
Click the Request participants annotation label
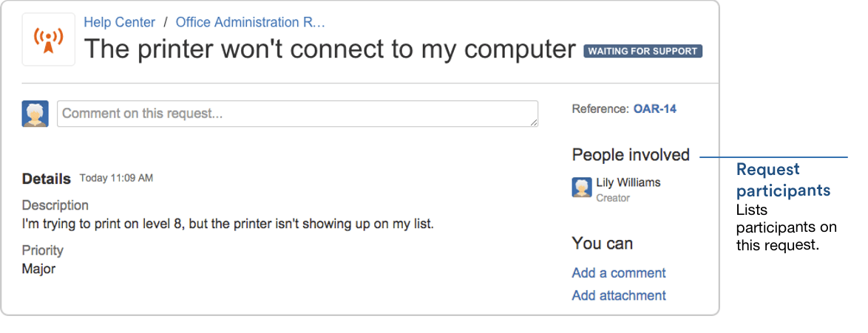[783, 179]
